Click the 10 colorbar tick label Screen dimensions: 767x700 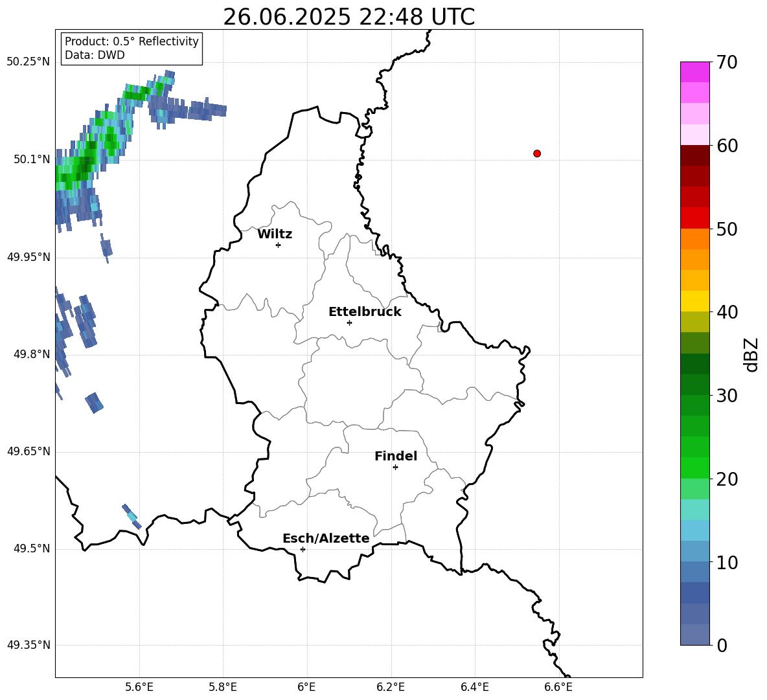727,563
